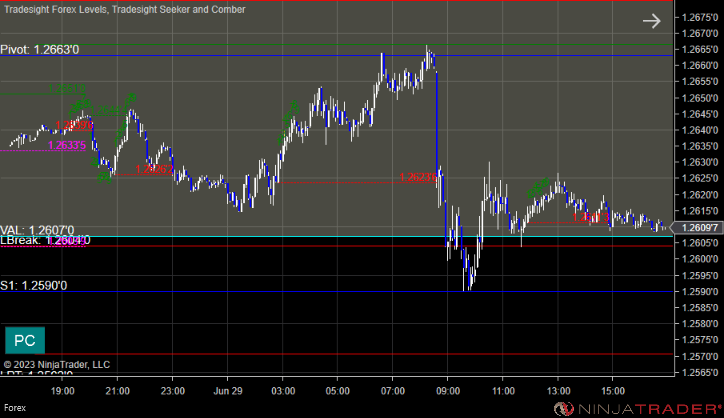Select the Pivot: 1.2663'0 level label
The image size is (724, 418).
40,49
